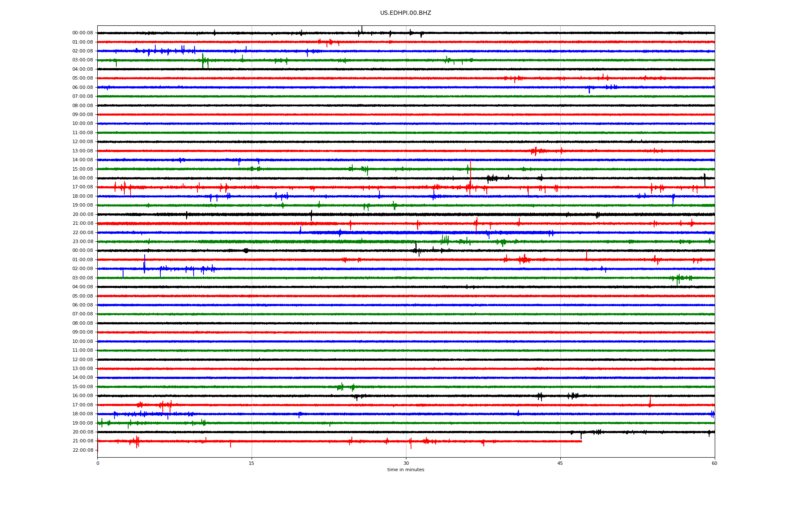Click the x-axis label "time in minutes"
Image resolution: width=812 pixels, height=508 pixels.
point(406,470)
